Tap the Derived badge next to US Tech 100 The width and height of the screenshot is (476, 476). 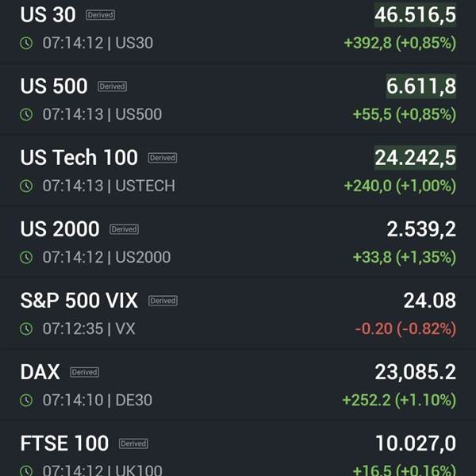pyautogui.click(x=163, y=158)
